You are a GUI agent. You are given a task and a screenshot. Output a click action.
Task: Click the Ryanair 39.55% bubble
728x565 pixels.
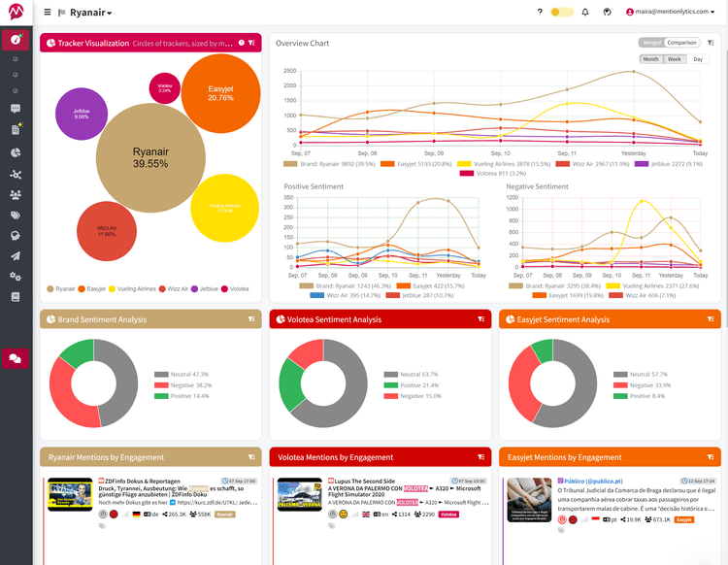[150, 158]
